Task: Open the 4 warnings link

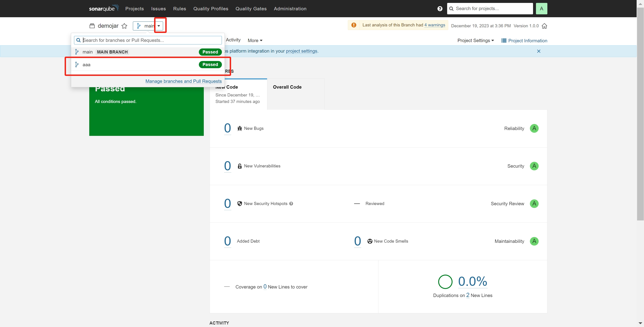Action: [434, 25]
